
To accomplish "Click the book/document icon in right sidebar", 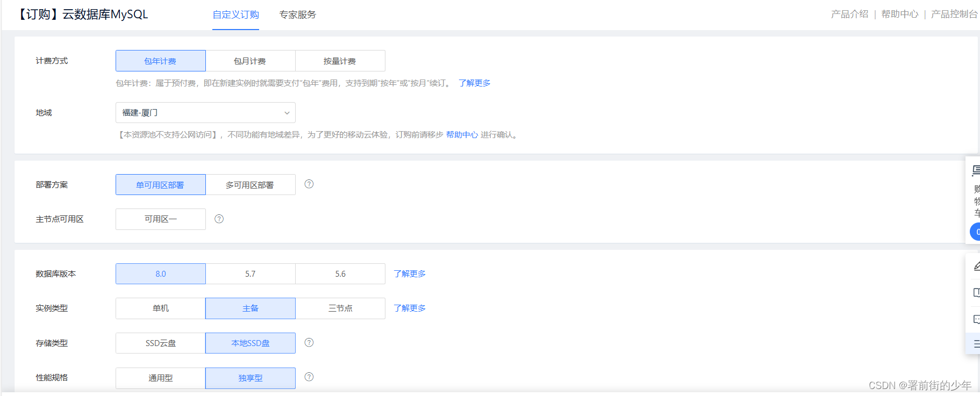I will [976, 292].
